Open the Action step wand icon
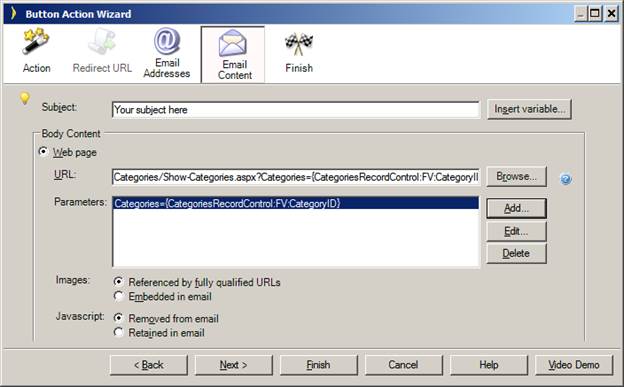 pos(36,41)
